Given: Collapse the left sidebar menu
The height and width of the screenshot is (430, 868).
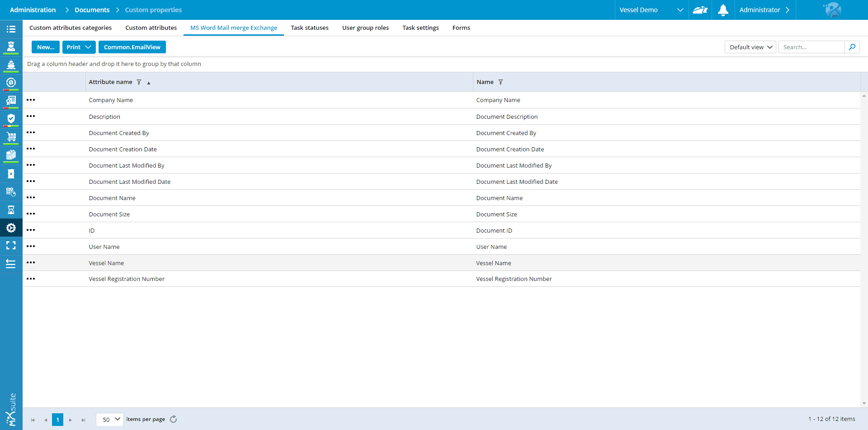Looking at the screenshot, I should (11, 264).
